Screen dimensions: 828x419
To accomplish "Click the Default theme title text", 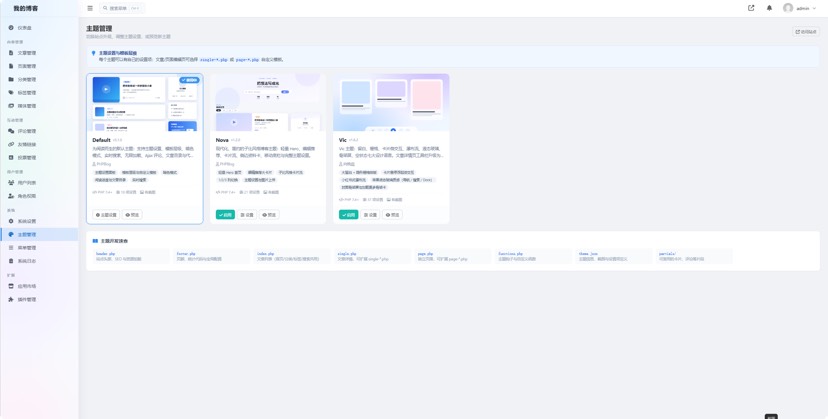I will [x=101, y=140].
